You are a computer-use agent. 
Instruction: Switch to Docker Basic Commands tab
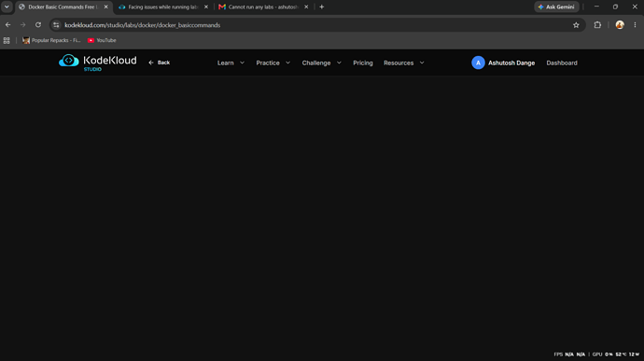tap(63, 7)
